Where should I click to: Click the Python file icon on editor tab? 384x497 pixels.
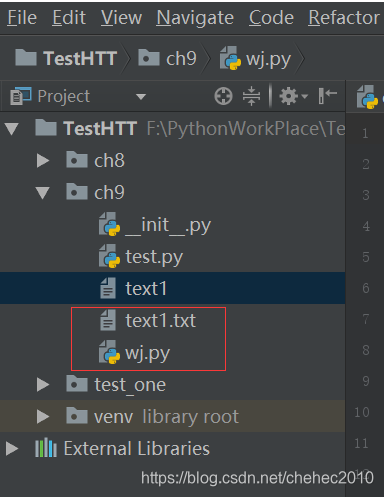[x=367, y=97]
